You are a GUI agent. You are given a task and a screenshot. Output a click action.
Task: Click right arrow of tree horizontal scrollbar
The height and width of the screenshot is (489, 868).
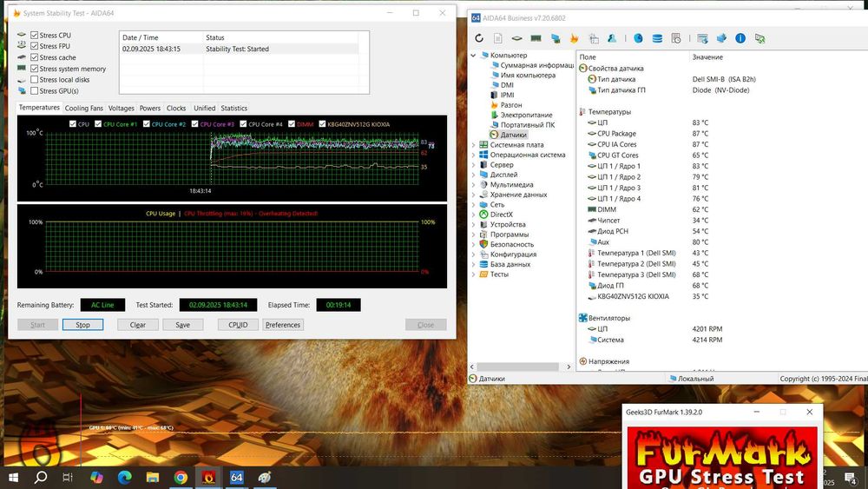569,367
